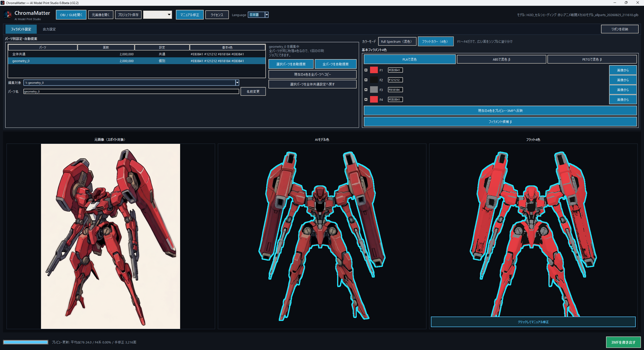Toggle the F3 filament checkbox
Viewport: 644px width, 350px height.
pos(366,90)
